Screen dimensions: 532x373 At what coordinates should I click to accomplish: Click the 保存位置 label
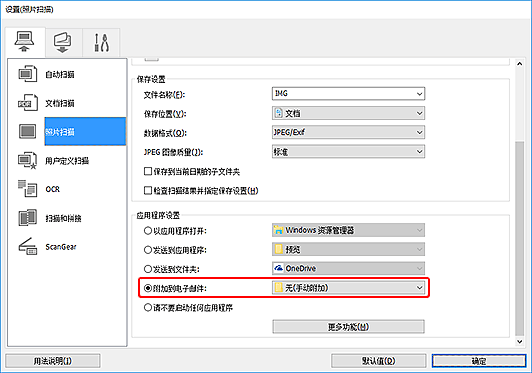coord(165,114)
